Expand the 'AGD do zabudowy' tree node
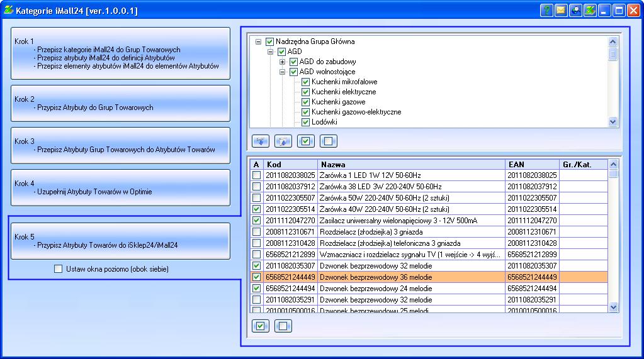644x359 pixels. point(283,62)
